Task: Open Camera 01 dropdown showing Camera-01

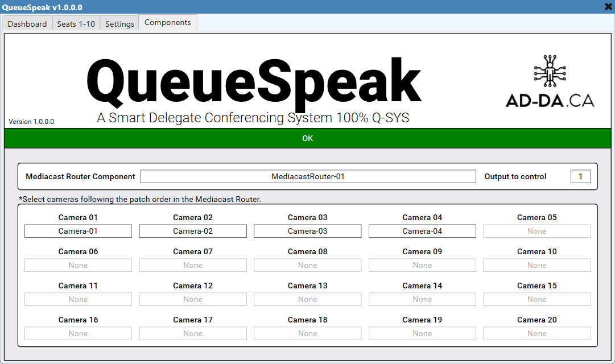Action: pyautogui.click(x=78, y=231)
